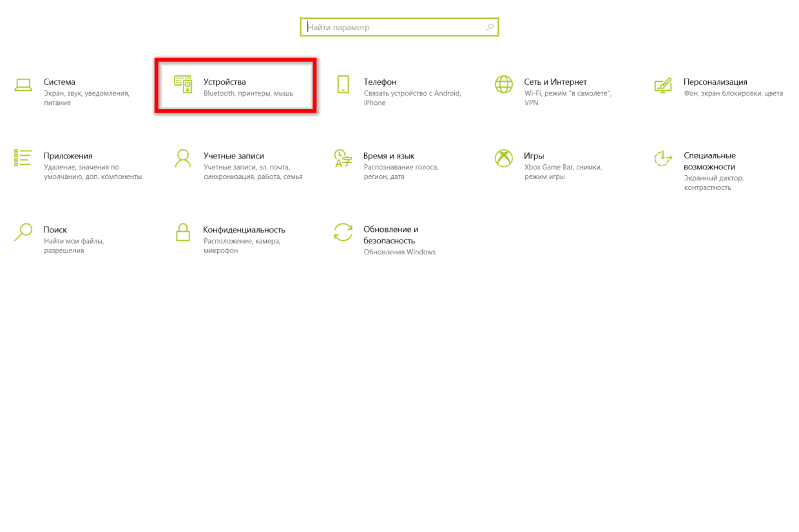The width and height of the screenshot is (799, 532).
Task: Click the Телефон phone icon
Action: (x=343, y=84)
